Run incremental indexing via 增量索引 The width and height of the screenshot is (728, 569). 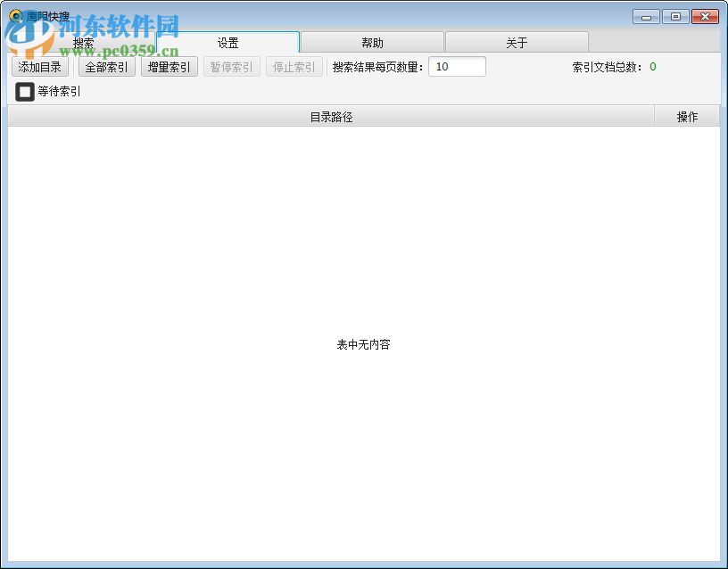[x=169, y=66]
